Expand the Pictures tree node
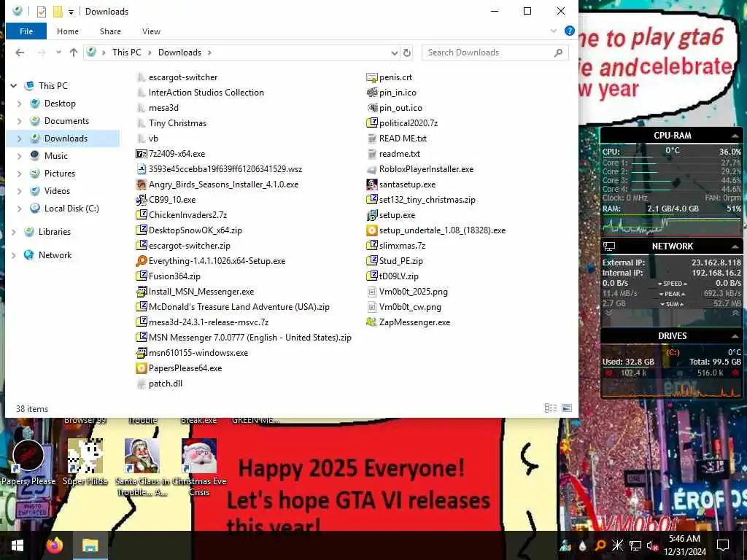The height and width of the screenshot is (560, 747). click(x=20, y=174)
